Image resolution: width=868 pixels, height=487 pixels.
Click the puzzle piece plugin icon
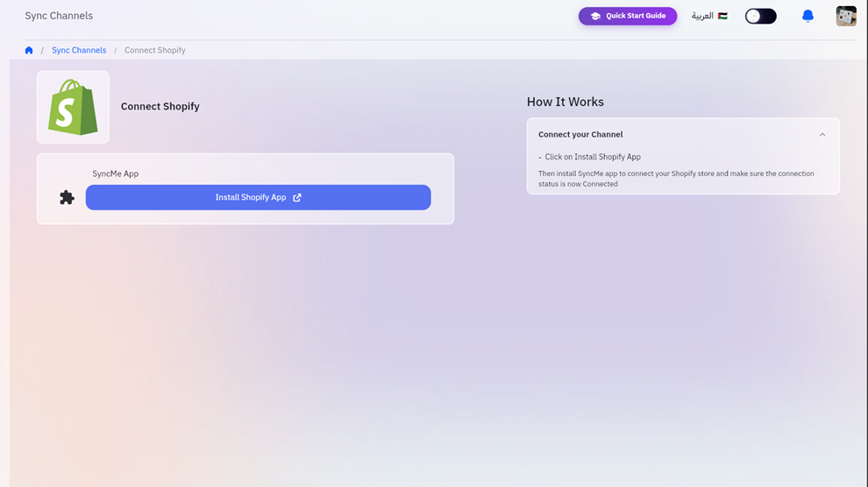coord(67,198)
